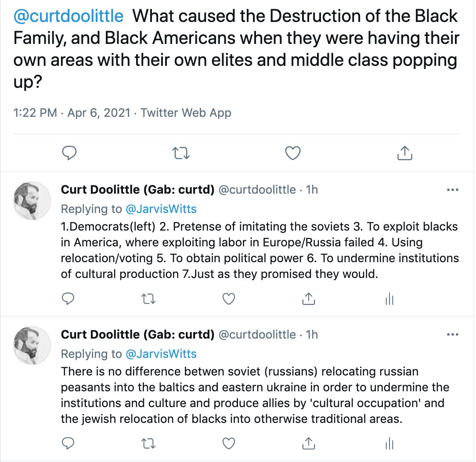Open more options on first reply
The image size is (476, 462).
click(x=452, y=190)
